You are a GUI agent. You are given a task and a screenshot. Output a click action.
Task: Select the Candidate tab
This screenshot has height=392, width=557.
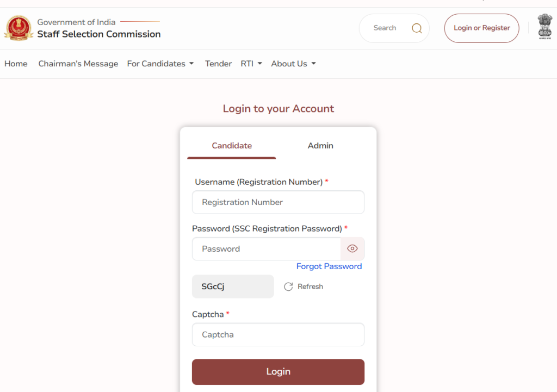tap(231, 146)
